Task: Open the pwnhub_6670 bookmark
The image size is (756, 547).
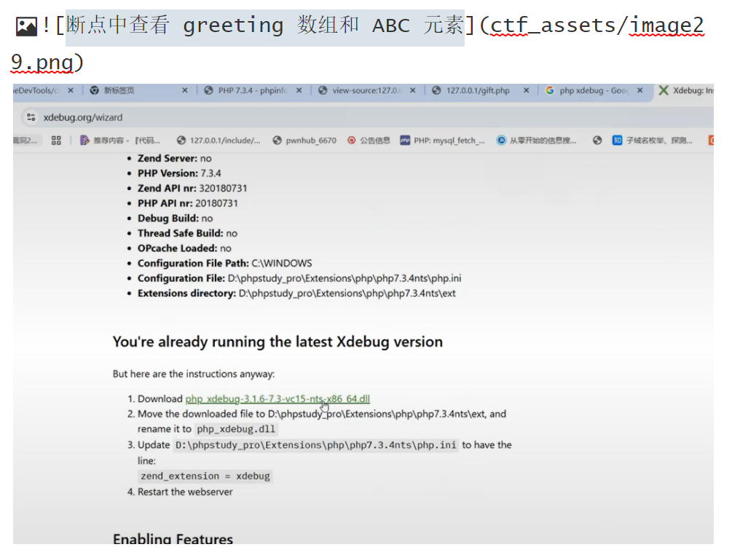Action: [x=304, y=141]
